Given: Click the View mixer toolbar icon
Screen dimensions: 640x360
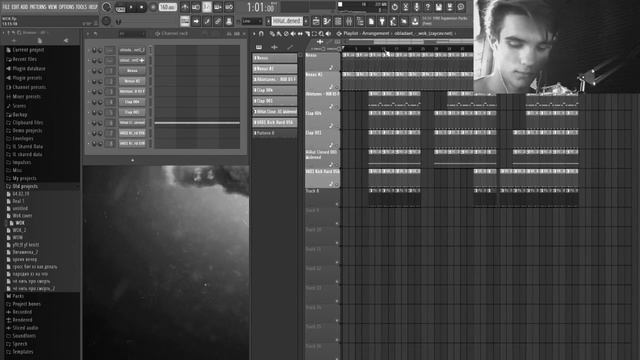Looking at the screenshot, I should pos(349,21).
